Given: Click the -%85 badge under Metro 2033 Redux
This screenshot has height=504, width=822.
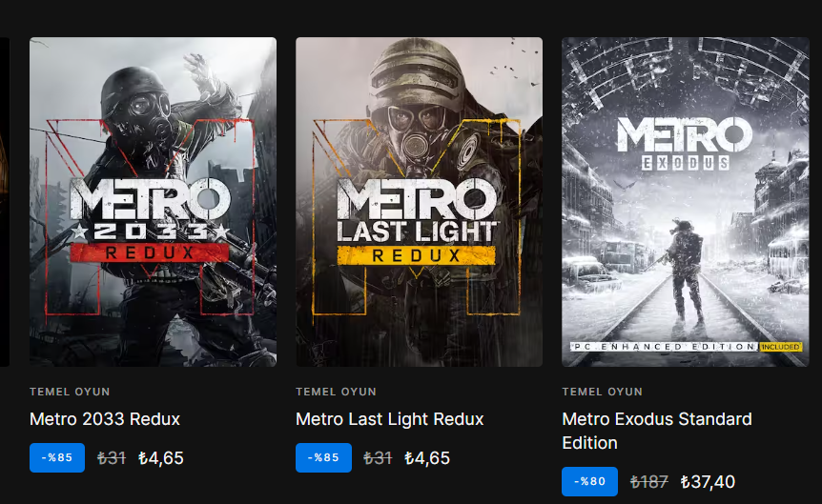Looking at the screenshot, I should pyautogui.click(x=57, y=457).
